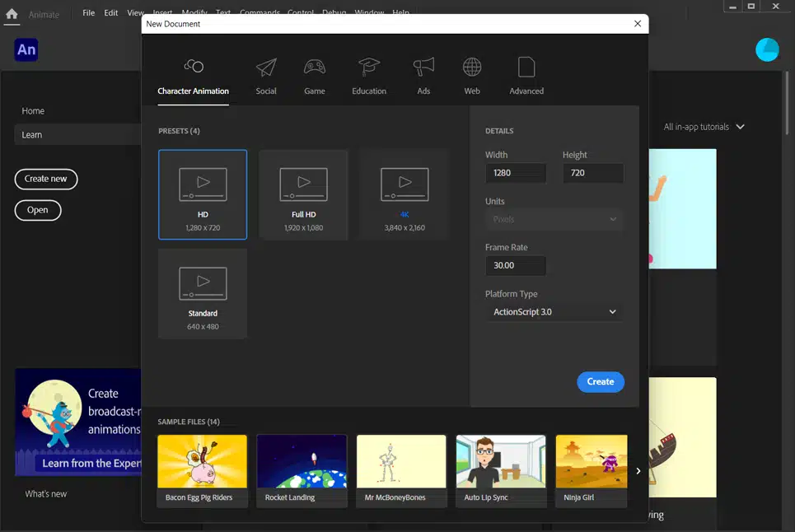Click the Learn from the Experts banner

(x=78, y=422)
